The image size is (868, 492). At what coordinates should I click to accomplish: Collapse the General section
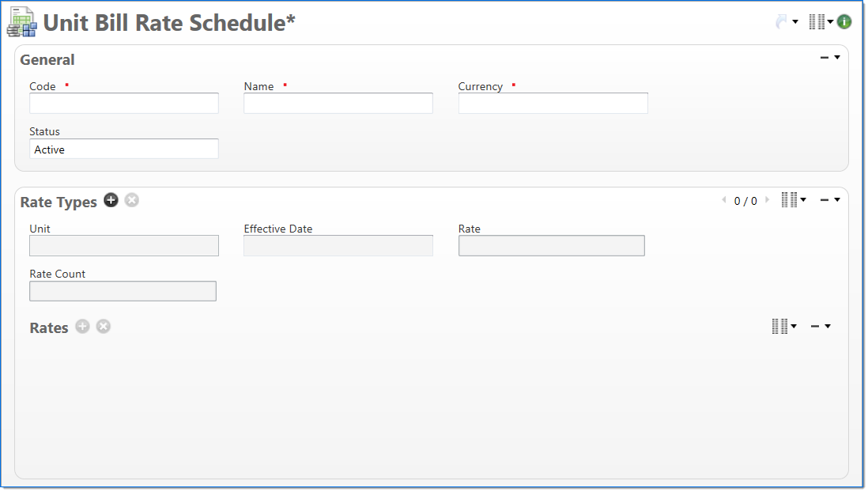click(x=825, y=58)
